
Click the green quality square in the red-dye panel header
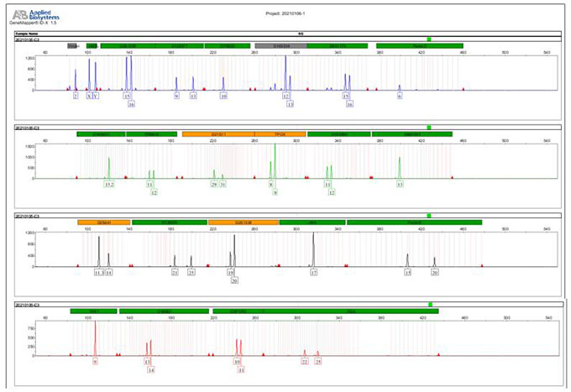coord(431,304)
